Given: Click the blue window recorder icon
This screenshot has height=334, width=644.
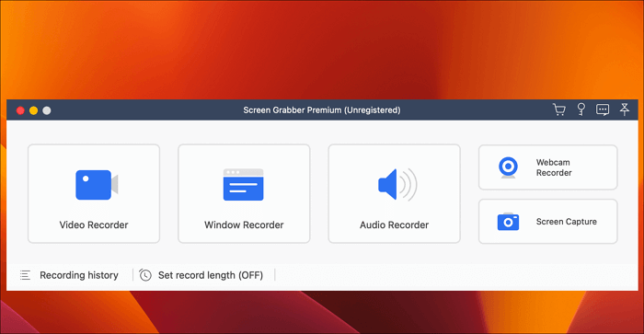Looking at the screenshot, I should (x=243, y=184).
